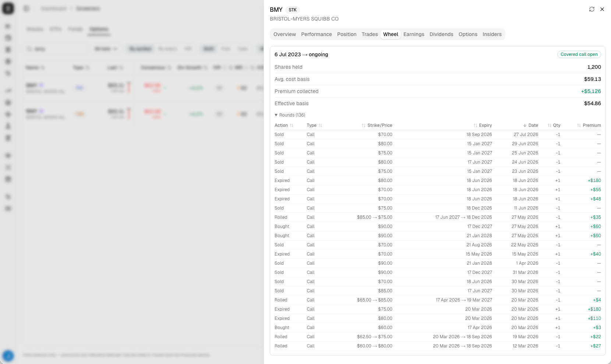Collapse the Rounds (136) section
This screenshot has width=611, height=364.
[x=290, y=115]
